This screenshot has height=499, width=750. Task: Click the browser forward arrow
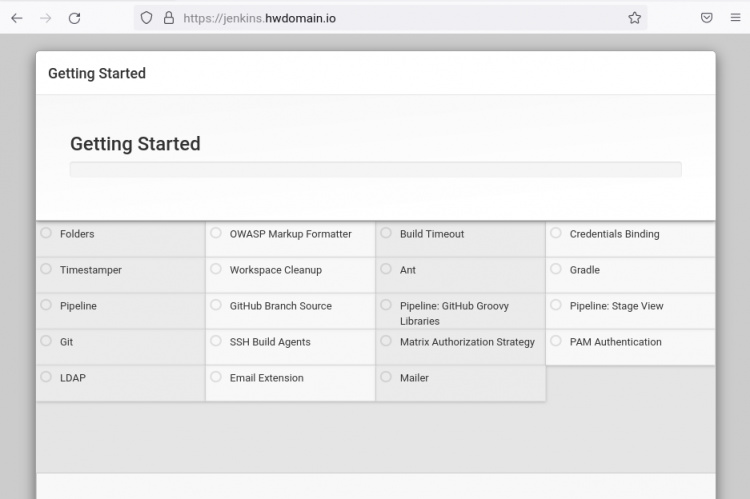(x=45, y=18)
